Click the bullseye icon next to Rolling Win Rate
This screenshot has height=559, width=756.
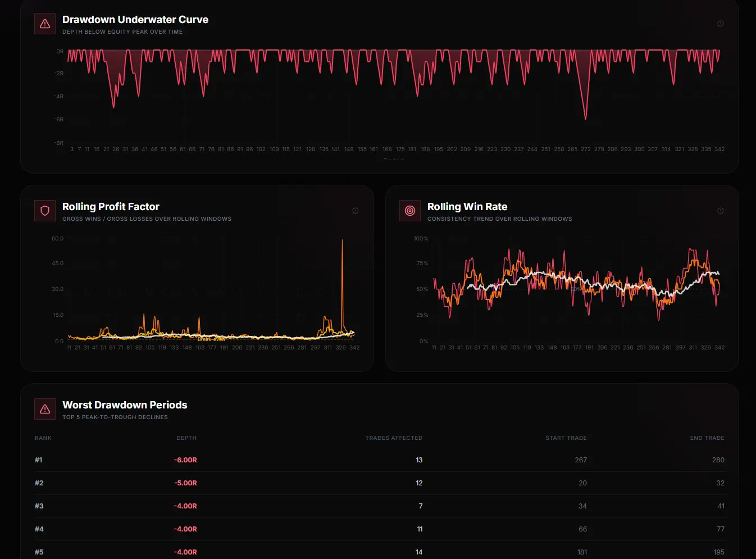[x=410, y=211]
